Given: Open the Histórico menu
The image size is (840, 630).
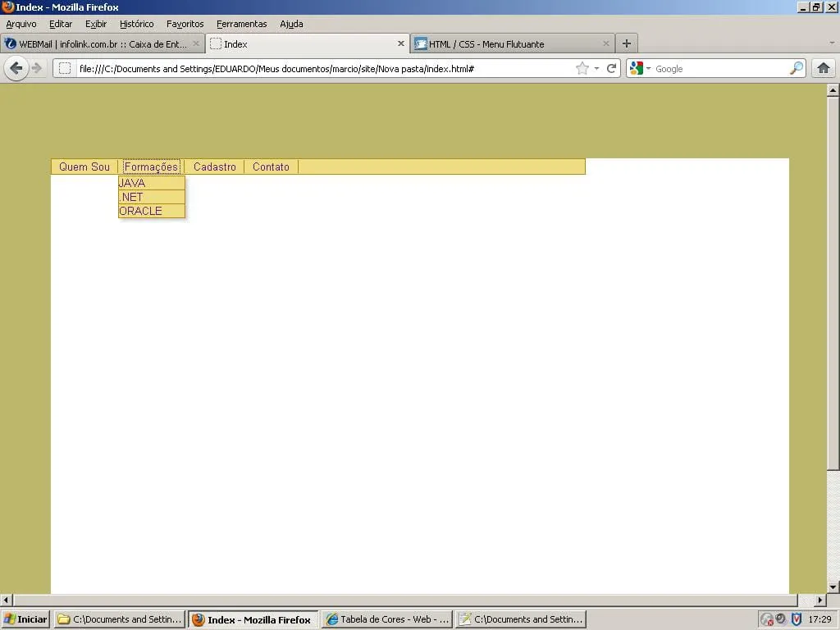Looking at the screenshot, I should point(137,24).
